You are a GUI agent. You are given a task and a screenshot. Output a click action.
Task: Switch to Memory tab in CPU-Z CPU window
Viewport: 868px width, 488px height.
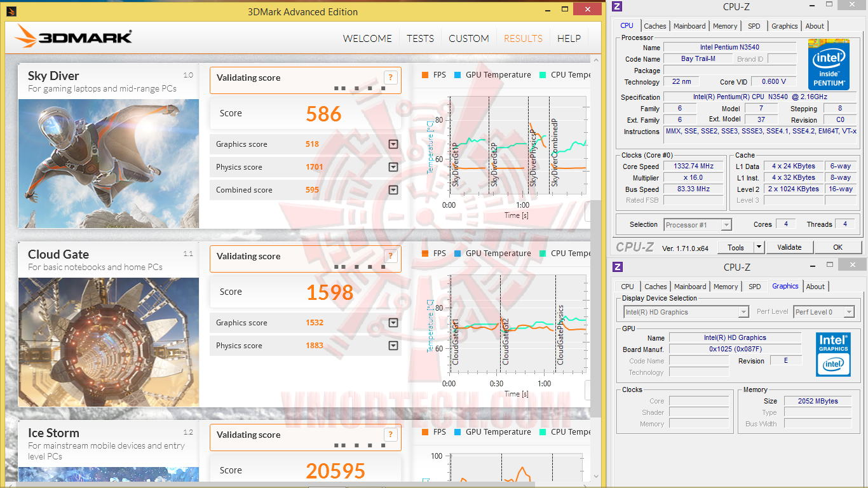725,26
